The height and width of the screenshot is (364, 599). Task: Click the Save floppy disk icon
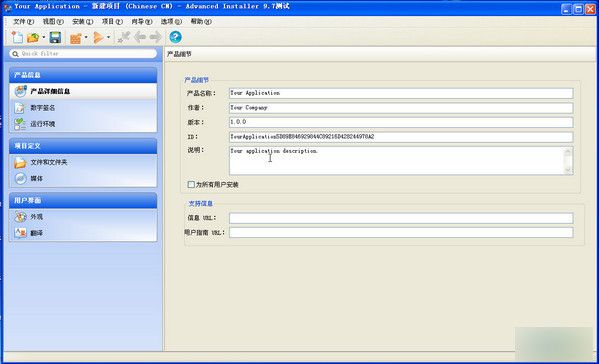click(55, 37)
